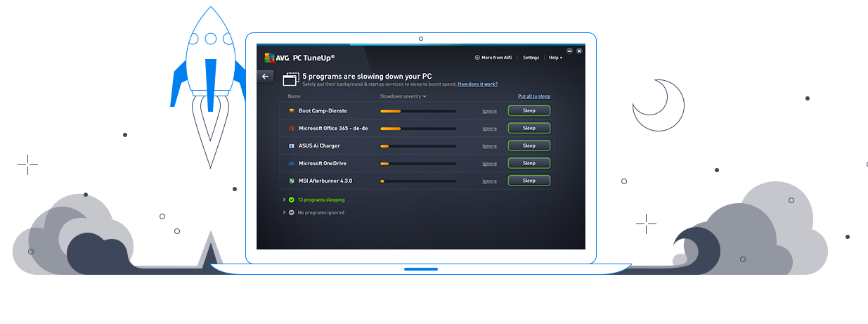The image size is (868, 324).
Task: Ignore Microsoft OneDrive
Action: click(489, 164)
